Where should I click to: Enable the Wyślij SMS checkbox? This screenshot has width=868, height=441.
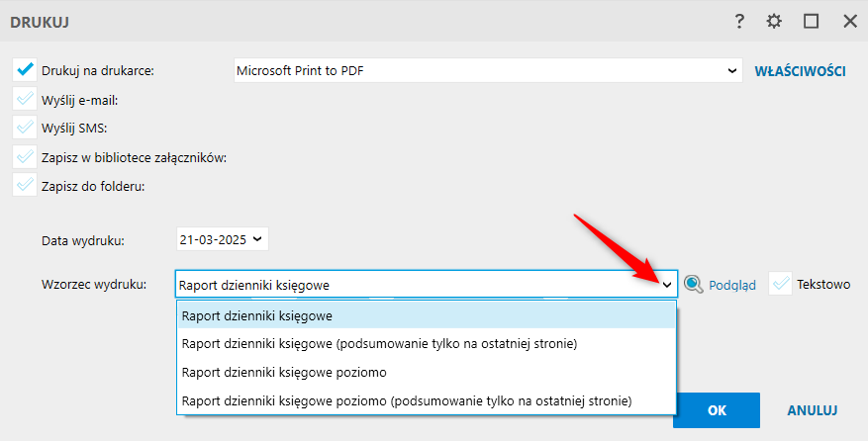pos(25,128)
